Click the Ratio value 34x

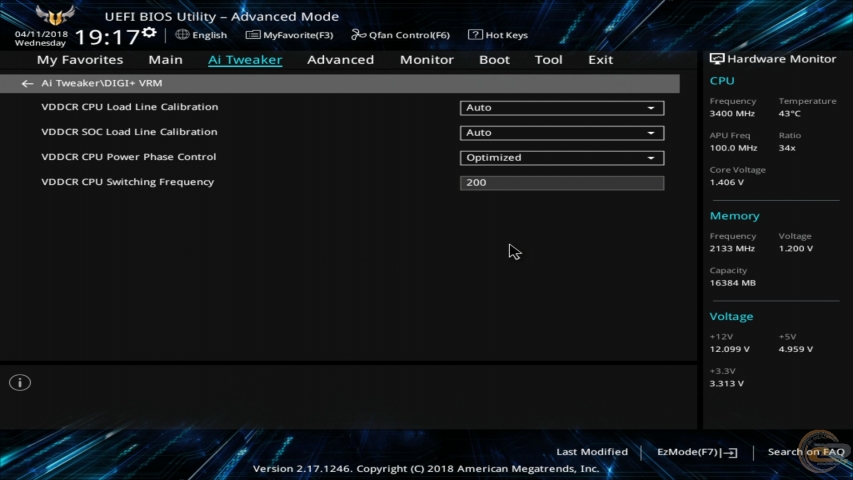tap(787, 148)
